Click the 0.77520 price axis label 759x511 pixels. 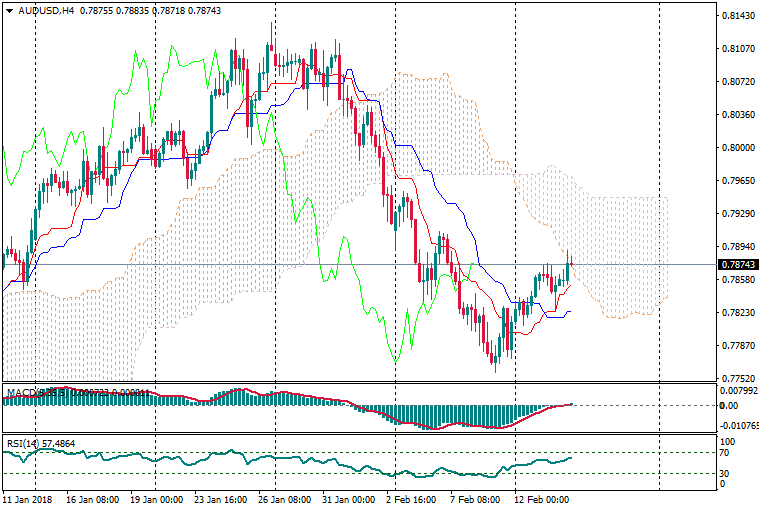(x=736, y=378)
